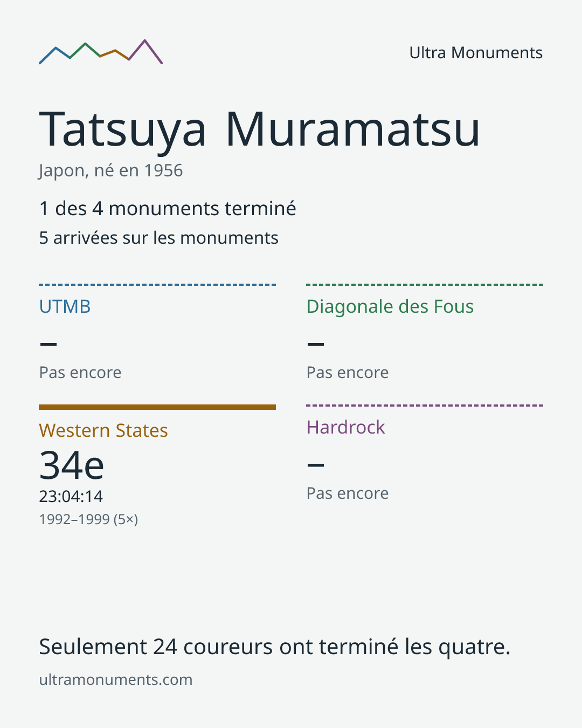
Task: Click 'Seulement 24 coureurs ont terminé les quatre.'
Action: [275, 647]
